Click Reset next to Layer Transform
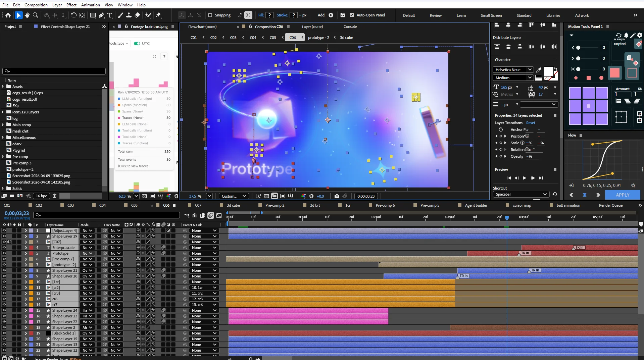Image resolution: width=644 pixels, height=360 pixels. point(531,123)
